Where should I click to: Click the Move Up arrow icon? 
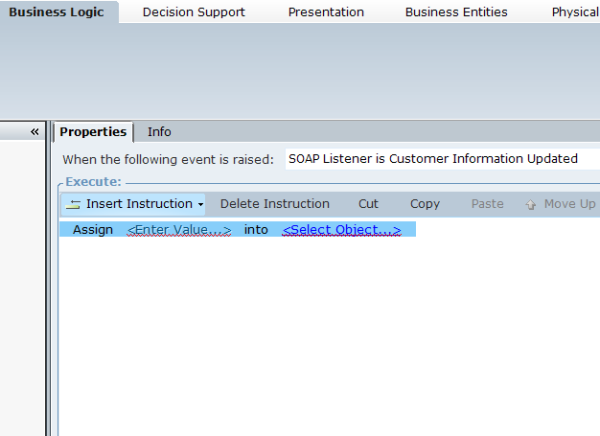click(x=531, y=204)
